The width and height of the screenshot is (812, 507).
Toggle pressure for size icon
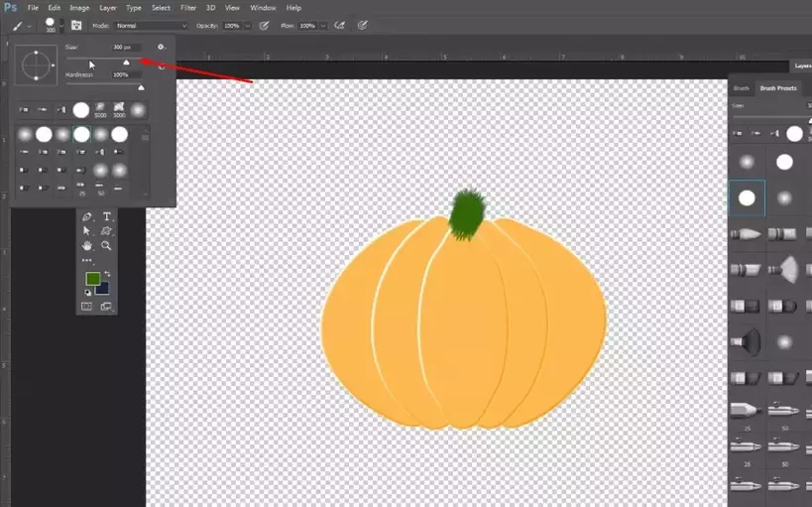pos(363,26)
